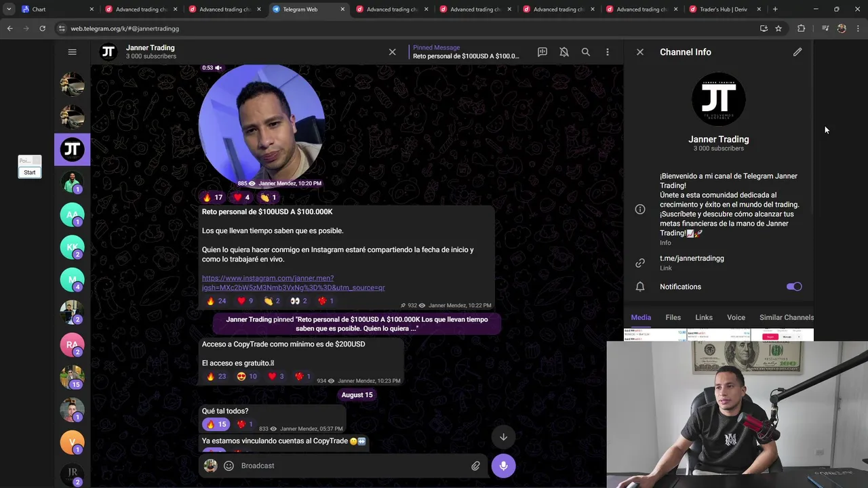The height and width of the screenshot is (488, 868).
Task: Open the pinned message Reto personal
Action: coord(466,52)
